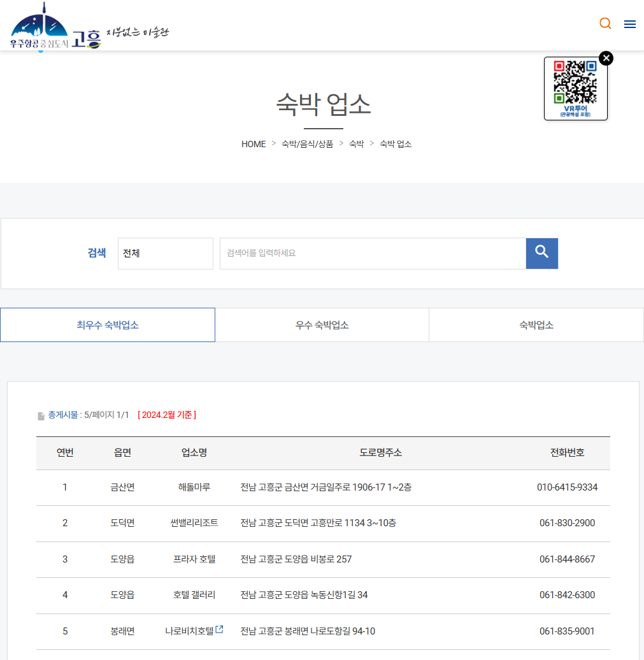
Task: Click the VR투어 label under the QR code
Action: click(575, 107)
